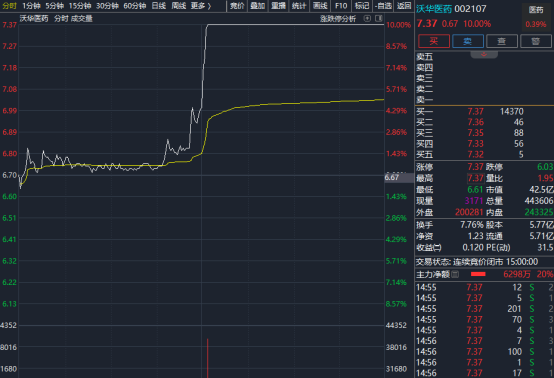This screenshot has height=378, width=554.
Task: Click the red volume bar in chart
Action: 207,358
